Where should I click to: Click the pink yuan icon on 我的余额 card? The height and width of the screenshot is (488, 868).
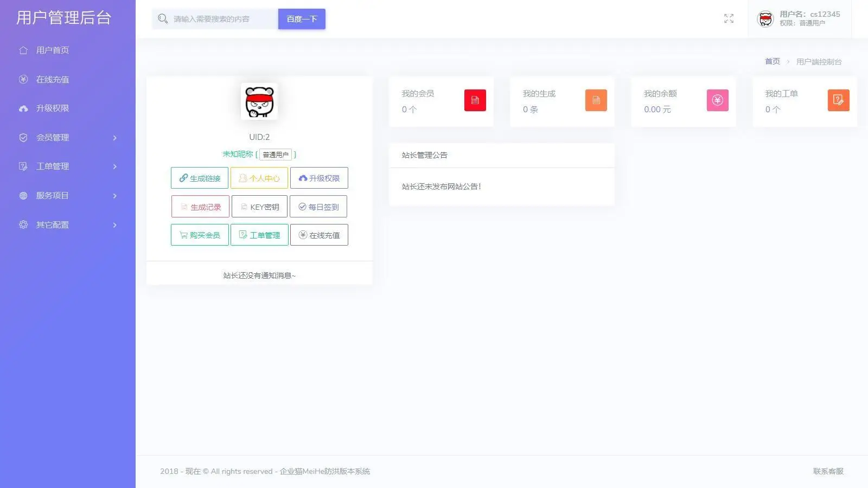click(717, 100)
